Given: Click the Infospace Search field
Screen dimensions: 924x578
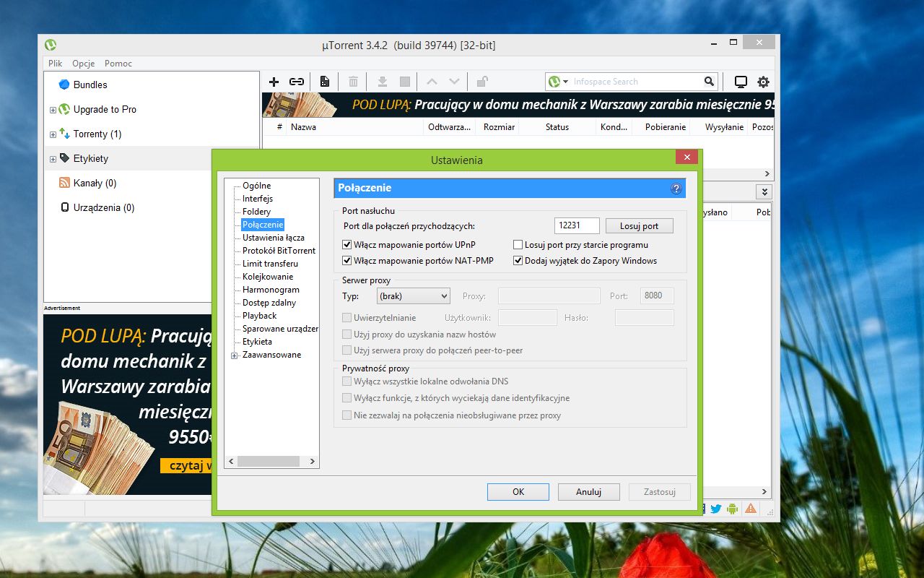Looking at the screenshot, I should pos(636,82).
